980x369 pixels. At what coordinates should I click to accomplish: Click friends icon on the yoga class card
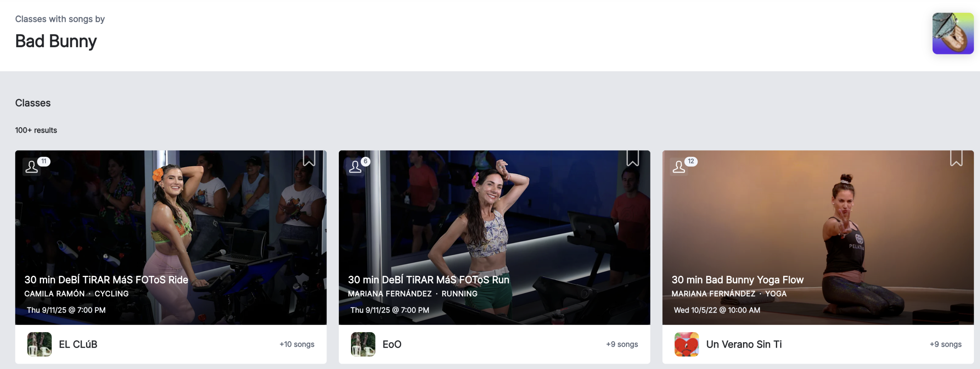679,167
